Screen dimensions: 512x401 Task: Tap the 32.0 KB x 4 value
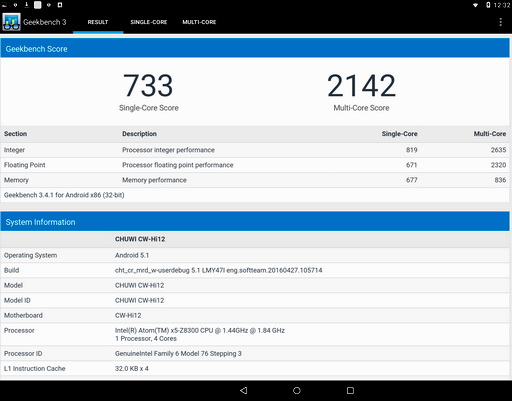coord(132,369)
